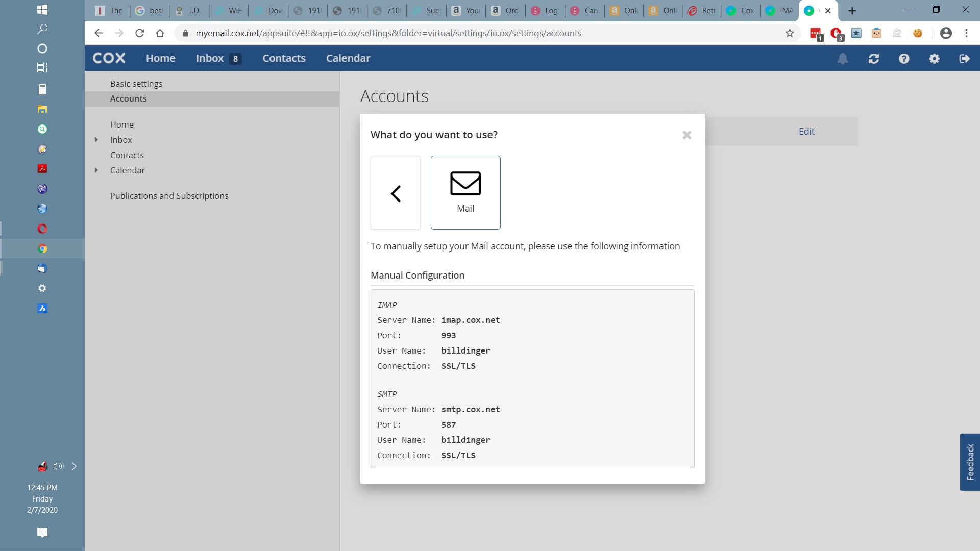Click the back chevron tile in dialog
The width and height of the screenshot is (980, 551).
[x=396, y=193]
